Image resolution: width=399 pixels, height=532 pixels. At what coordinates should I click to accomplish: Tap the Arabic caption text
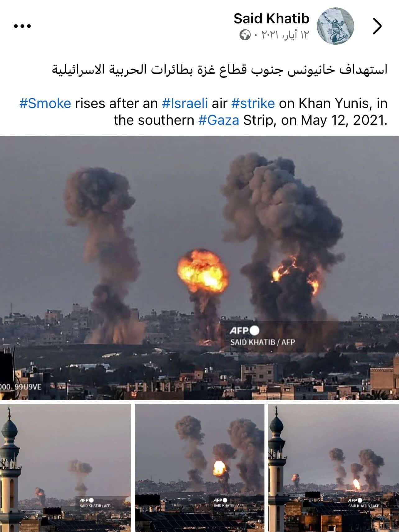219,70
